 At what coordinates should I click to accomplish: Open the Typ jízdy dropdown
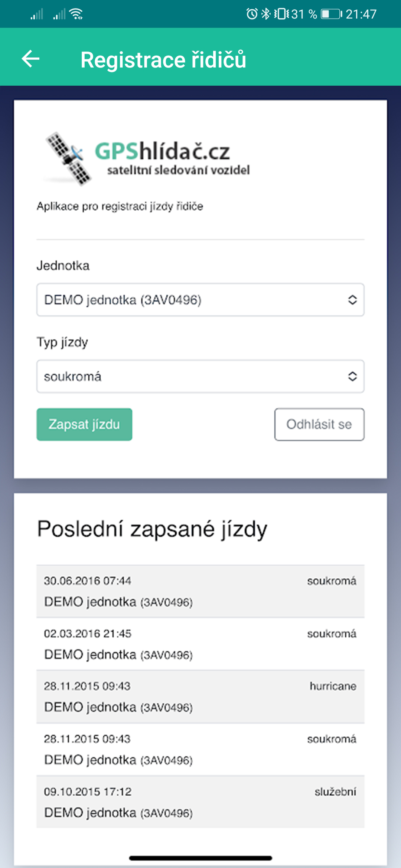click(x=200, y=376)
